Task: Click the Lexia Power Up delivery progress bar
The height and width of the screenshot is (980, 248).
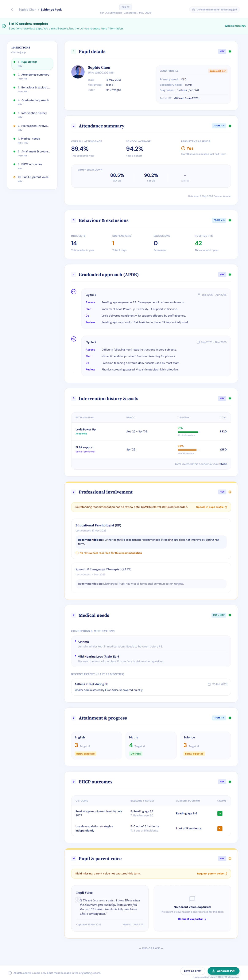Action: click(188, 432)
